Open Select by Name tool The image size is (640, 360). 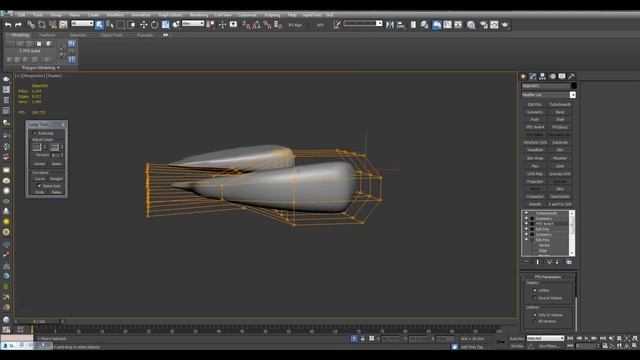coord(110,25)
